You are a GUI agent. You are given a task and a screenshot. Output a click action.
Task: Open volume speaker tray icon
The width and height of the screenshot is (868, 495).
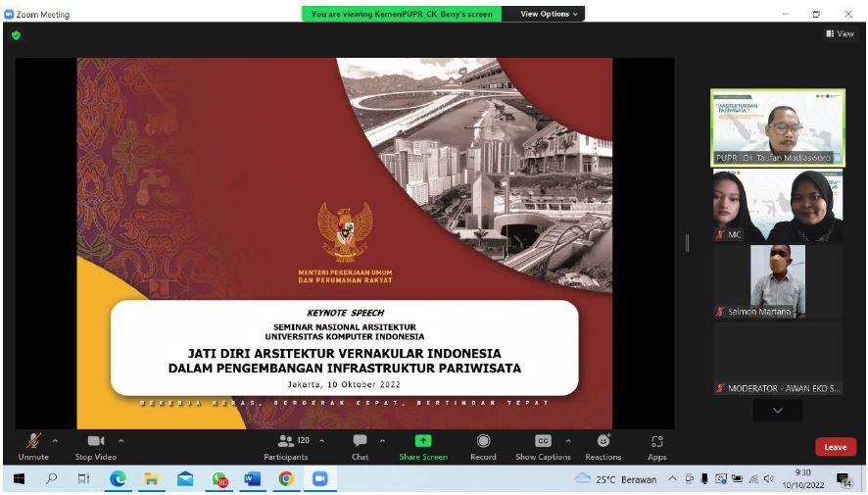(769, 478)
